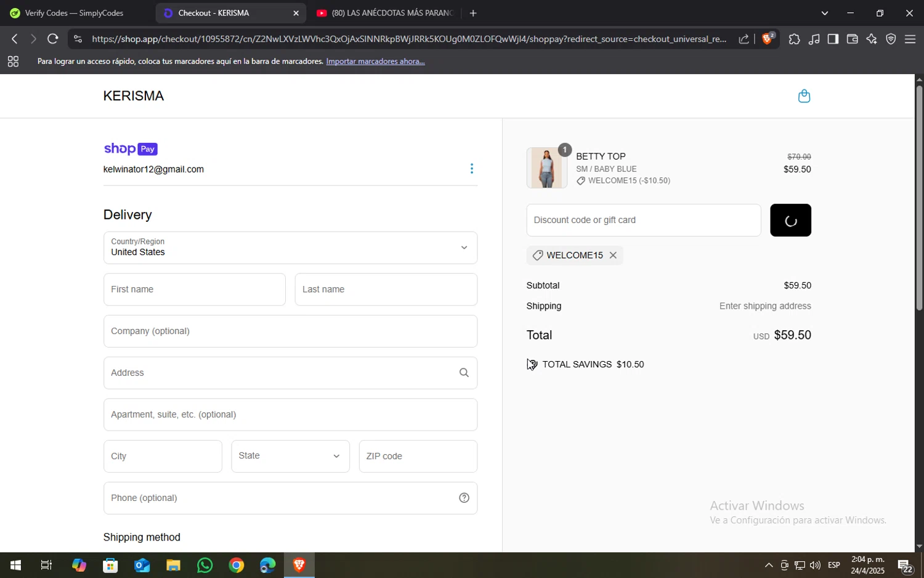Click the Last name field
The height and width of the screenshot is (578, 924).
(x=386, y=290)
